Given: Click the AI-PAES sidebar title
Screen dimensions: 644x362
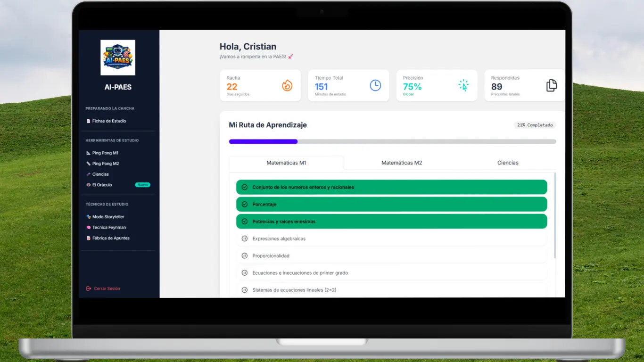Looking at the screenshot, I should pos(118,87).
